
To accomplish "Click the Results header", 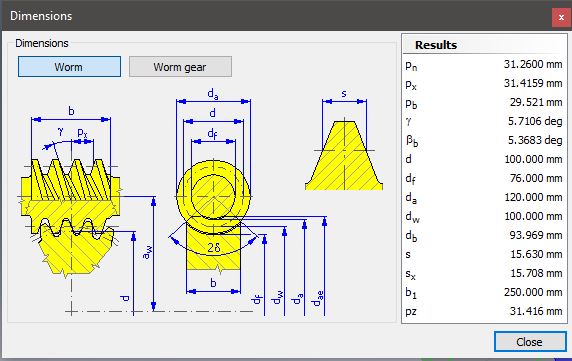I will point(436,45).
